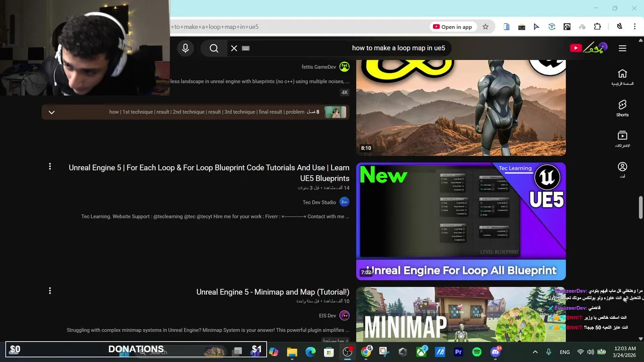Screen dimensions: 644x362
Task: Go to YouTube home via the logo
Action: [x=588, y=48]
